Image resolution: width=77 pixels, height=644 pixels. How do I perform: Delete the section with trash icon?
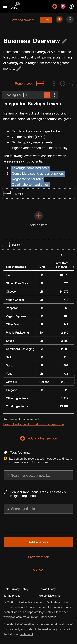tap(71, 84)
